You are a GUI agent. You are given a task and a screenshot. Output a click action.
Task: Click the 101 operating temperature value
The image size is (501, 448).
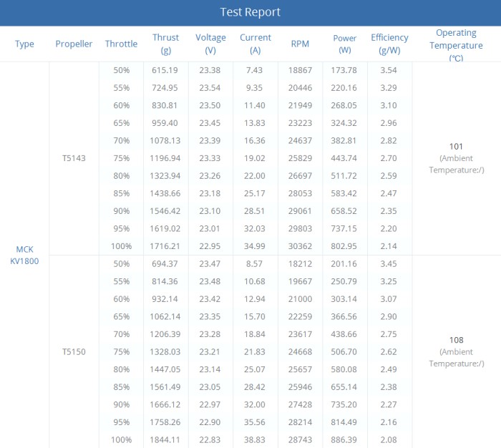click(x=456, y=146)
